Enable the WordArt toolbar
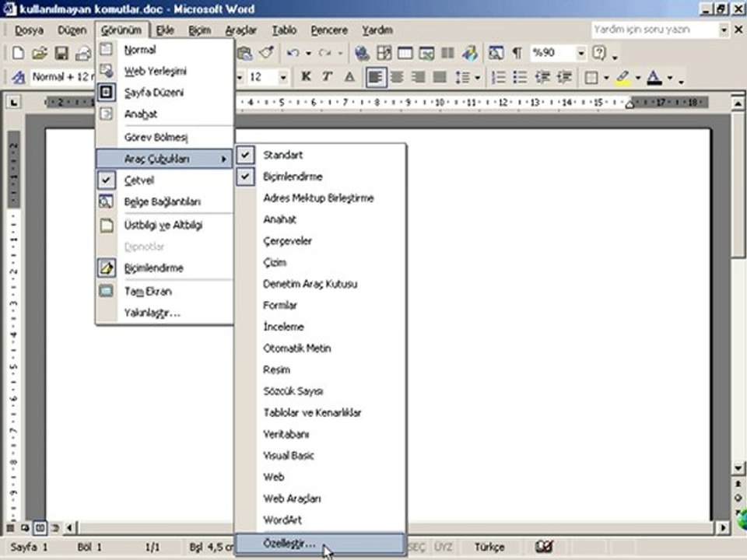Viewport: 747px width, 560px height. click(320, 520)
